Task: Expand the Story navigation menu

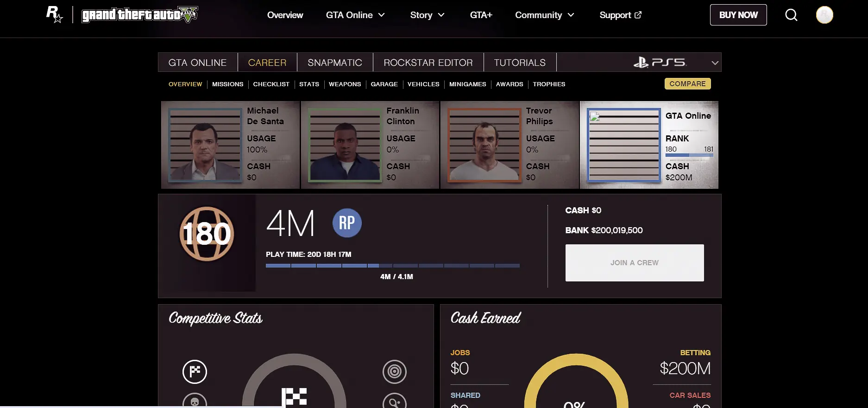Action: [x=427, y=15]
